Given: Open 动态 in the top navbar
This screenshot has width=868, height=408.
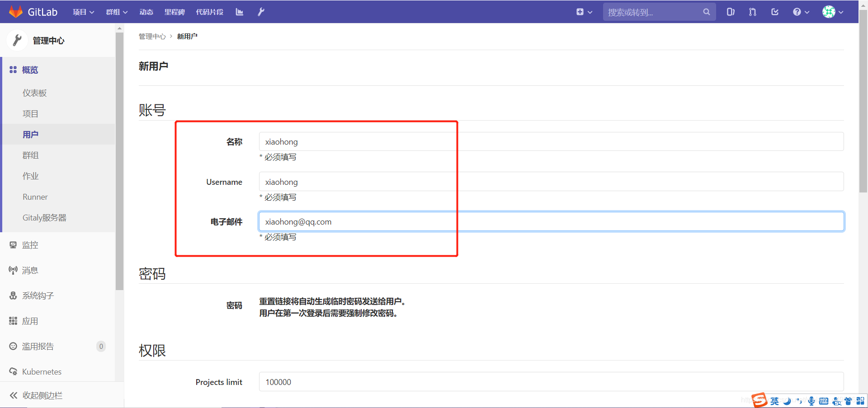Looking at the screenshot, I should click(x=146, y=12).
